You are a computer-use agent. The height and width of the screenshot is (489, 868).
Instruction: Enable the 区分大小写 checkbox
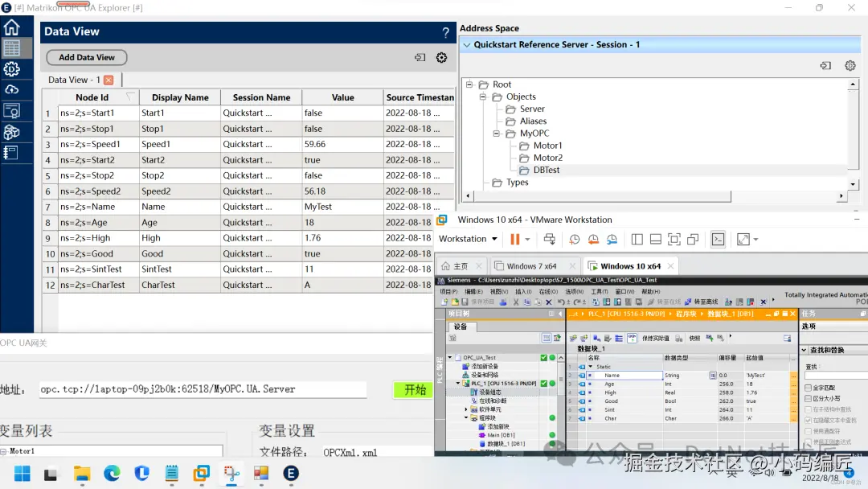pos(808,398)
